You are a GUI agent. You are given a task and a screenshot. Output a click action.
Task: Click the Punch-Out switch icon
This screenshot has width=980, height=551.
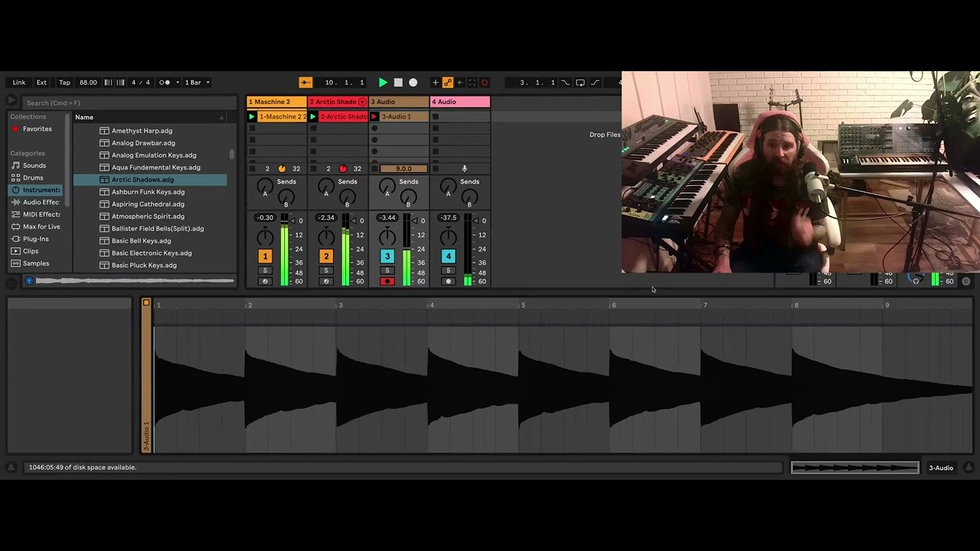(x=595, y=83)
